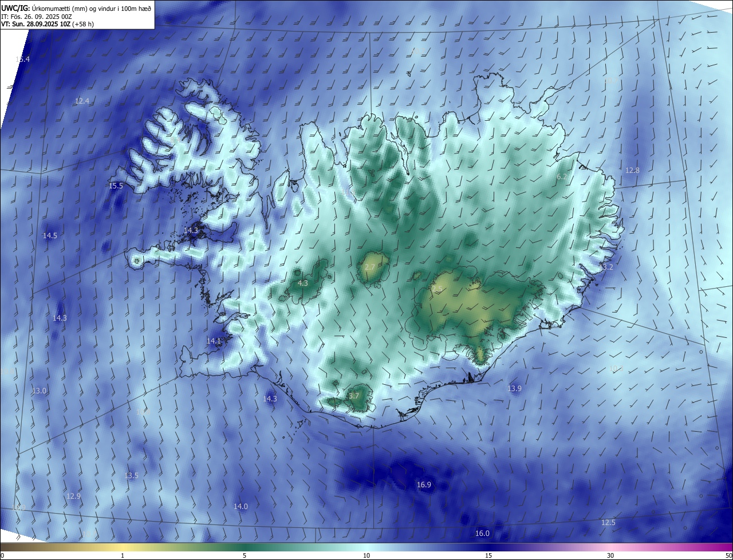
Task: Click the title text 'Úrkomumætti (mm) og vindur'
Action: coord(73,9)
